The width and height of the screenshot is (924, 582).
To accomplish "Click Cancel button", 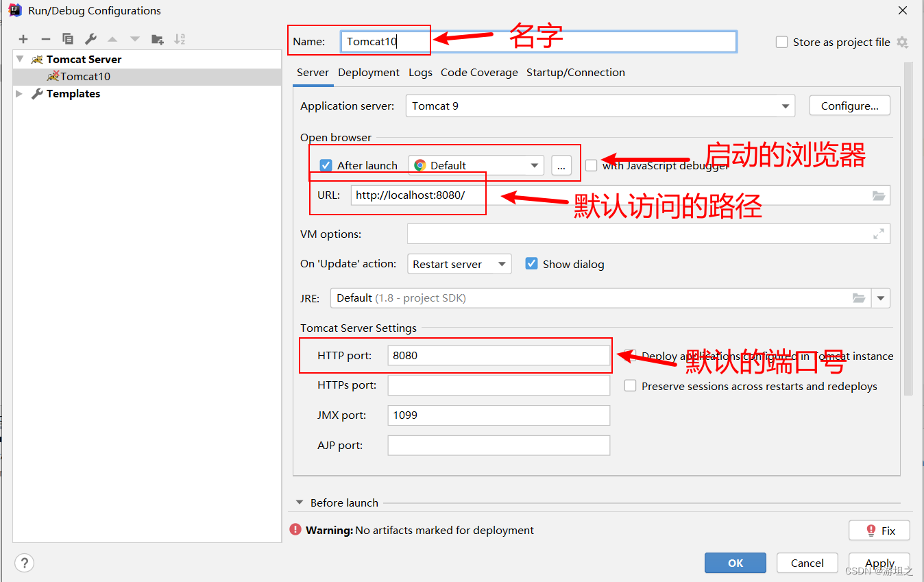I will 807,563.
